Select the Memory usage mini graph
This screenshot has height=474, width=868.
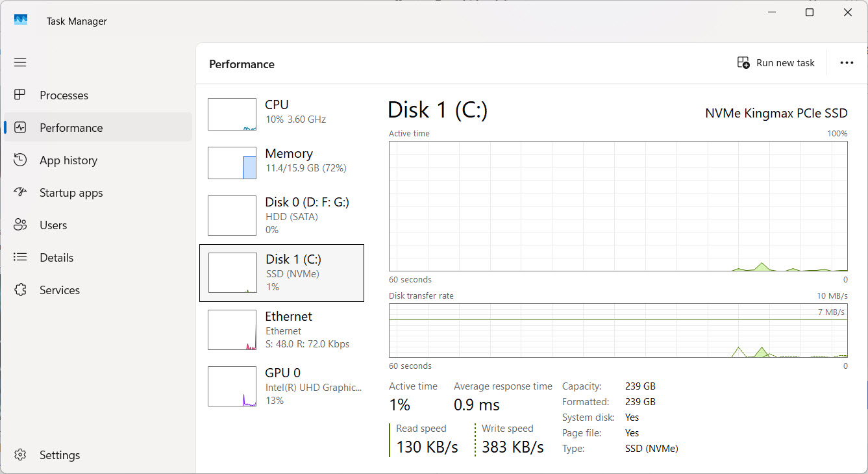point(232,163)
